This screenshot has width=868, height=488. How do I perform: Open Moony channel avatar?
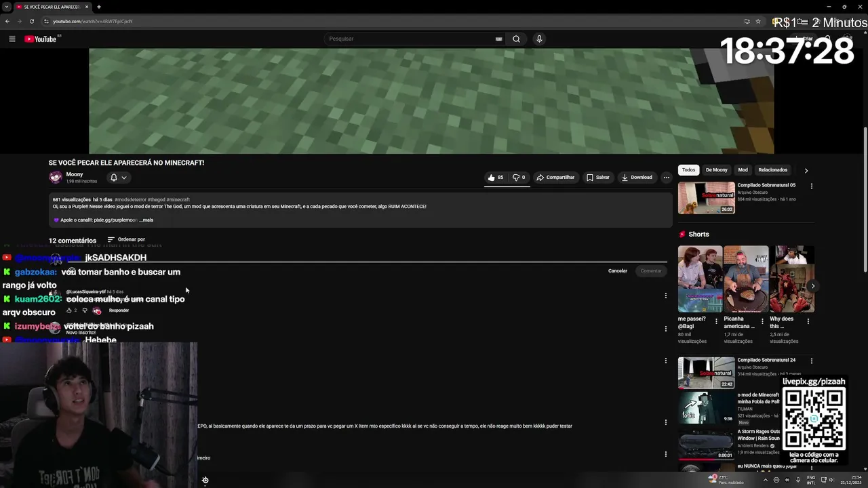coord(56,178)
